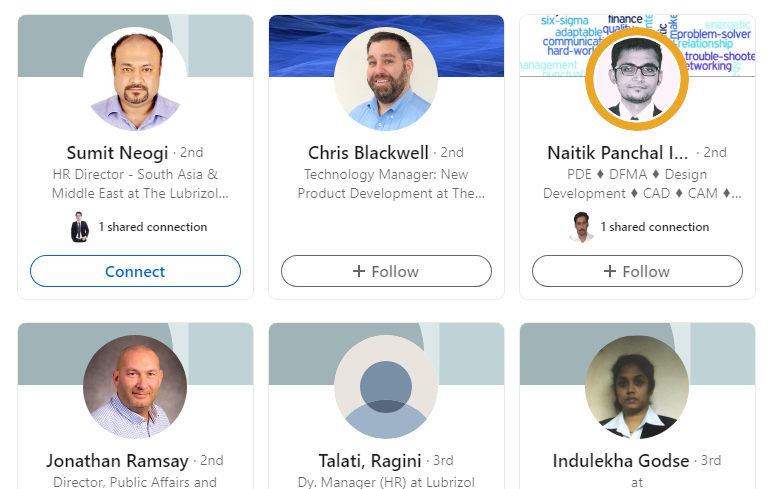Follow Naitik Panchal
The width and height of the screenshot is (775, 489).
pyautogui.click(x=638, y=271)
